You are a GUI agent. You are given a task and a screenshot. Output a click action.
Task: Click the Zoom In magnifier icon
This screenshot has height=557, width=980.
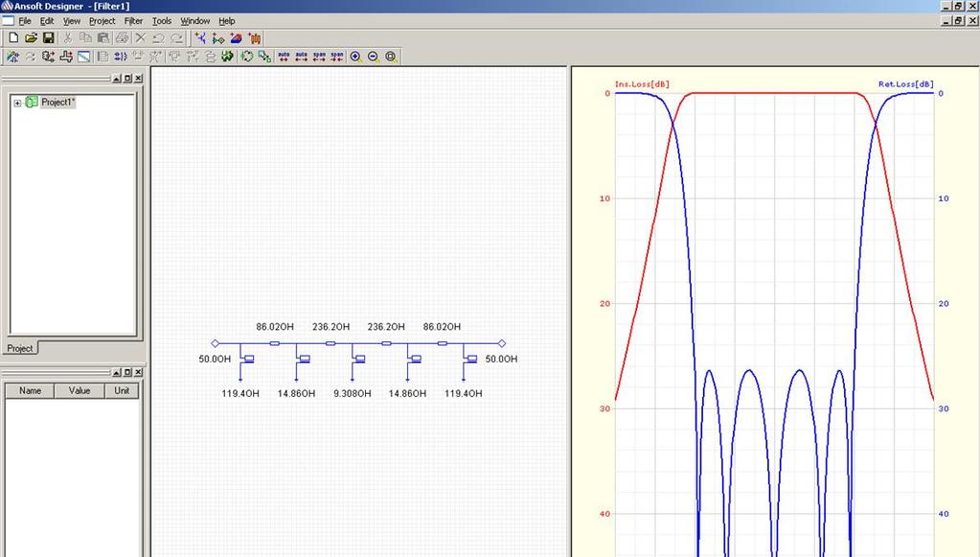(355, 57)
